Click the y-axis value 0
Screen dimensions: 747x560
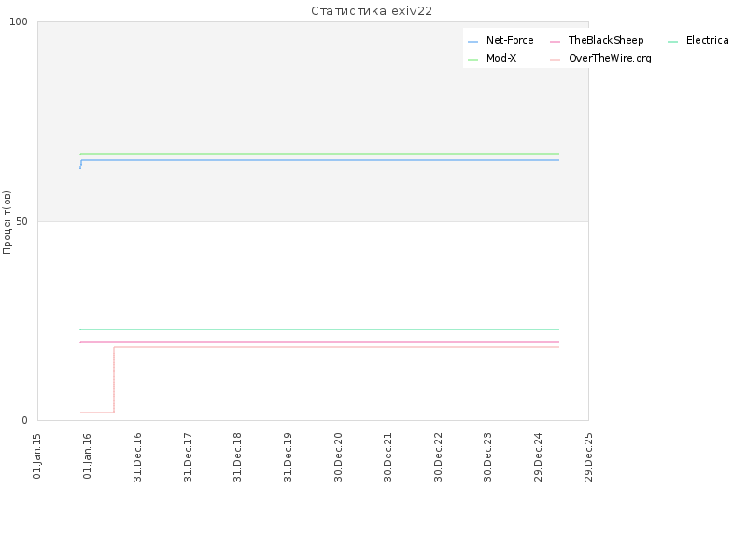tap(25, 421)
